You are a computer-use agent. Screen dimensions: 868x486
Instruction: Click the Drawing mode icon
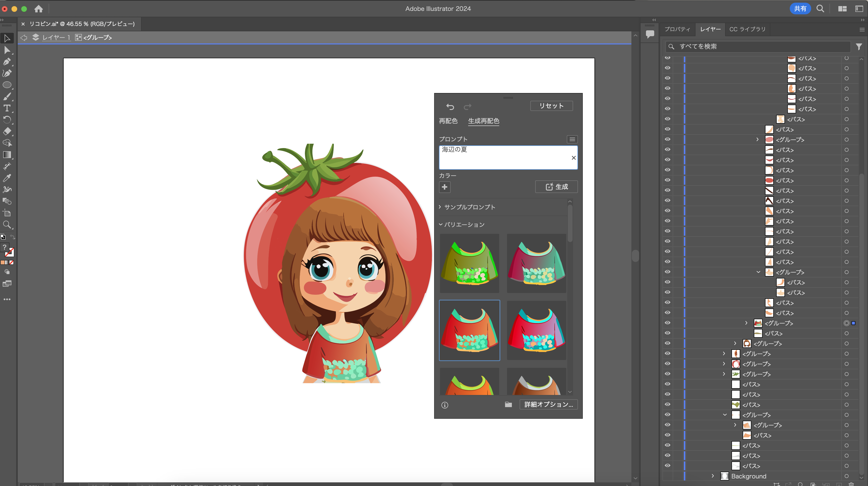point(7,272)
